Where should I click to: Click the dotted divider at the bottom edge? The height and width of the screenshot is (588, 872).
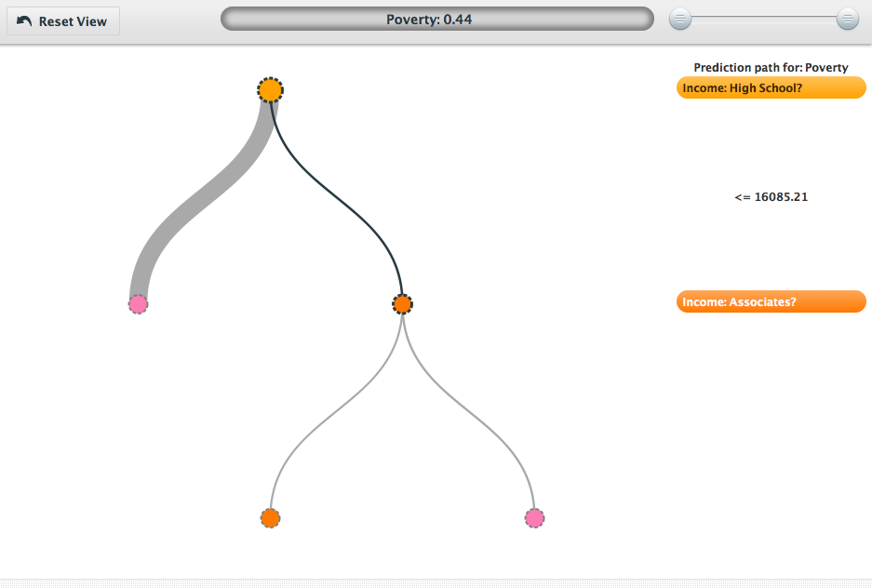[x=436, y=582]
